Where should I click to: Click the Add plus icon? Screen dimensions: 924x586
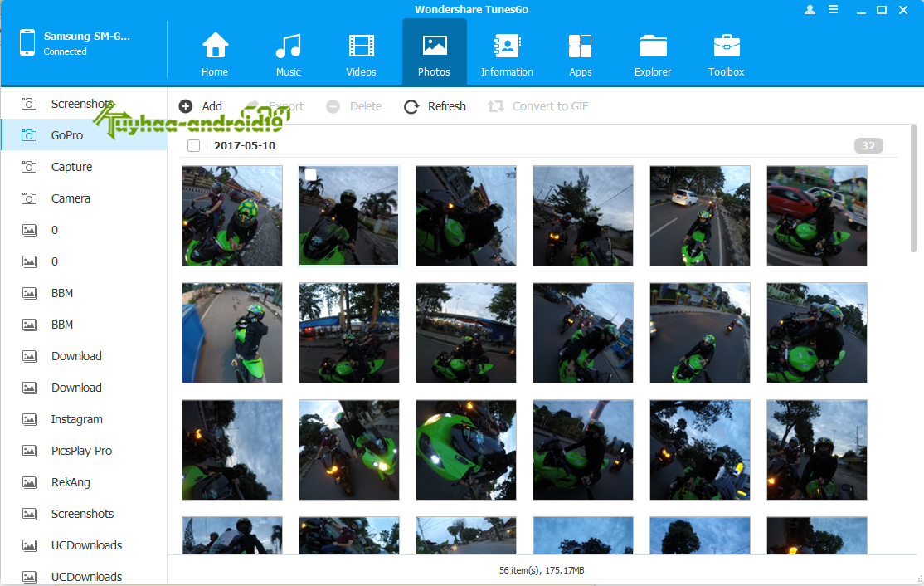[x=186, y=106]
